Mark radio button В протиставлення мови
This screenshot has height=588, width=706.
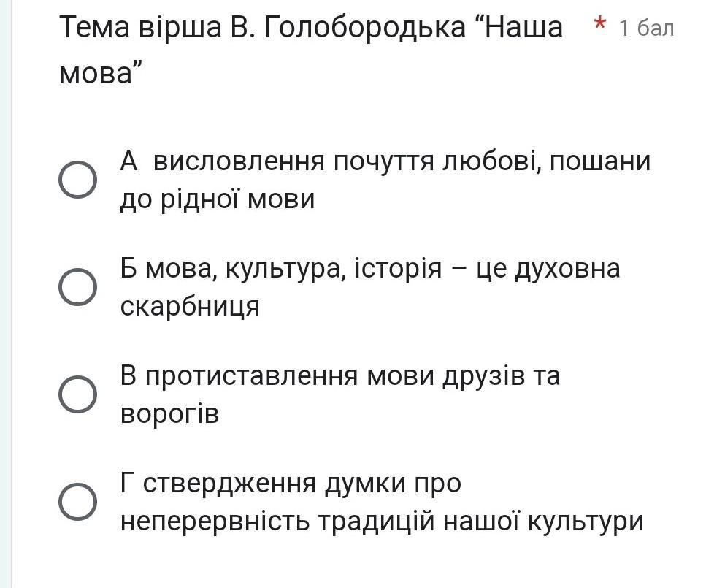[77, 395]
